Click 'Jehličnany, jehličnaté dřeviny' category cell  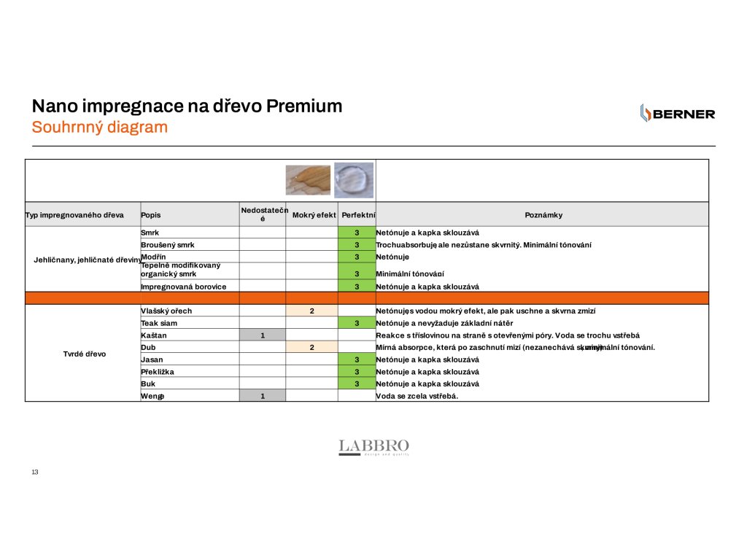83,260
